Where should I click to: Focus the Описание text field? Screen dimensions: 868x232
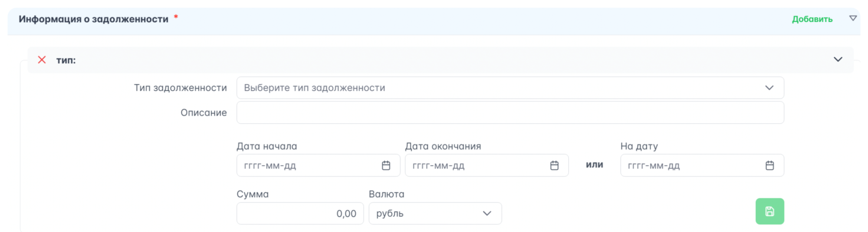pos(510,113)
